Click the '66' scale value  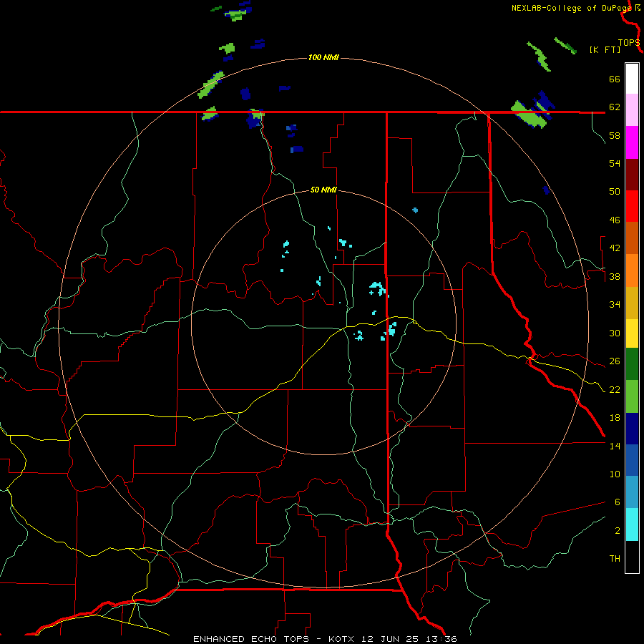[615, 79]
